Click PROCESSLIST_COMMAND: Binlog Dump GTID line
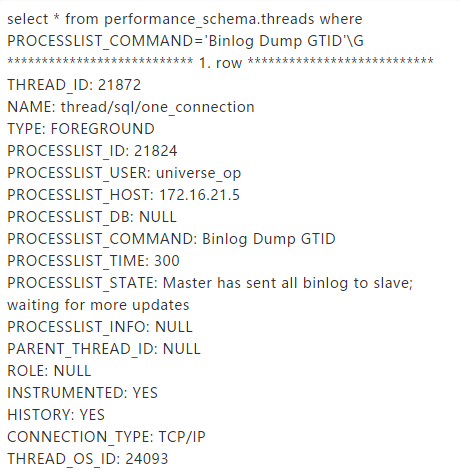The width and height of the screenshot is (459, 476). [171, 239]
